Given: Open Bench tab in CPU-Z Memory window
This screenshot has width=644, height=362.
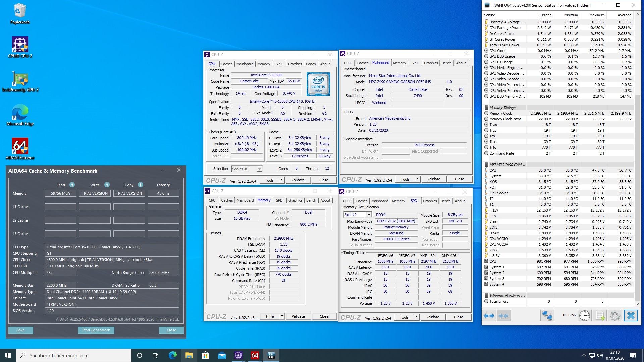Looking at the screenshot, I should click(311, 200).
